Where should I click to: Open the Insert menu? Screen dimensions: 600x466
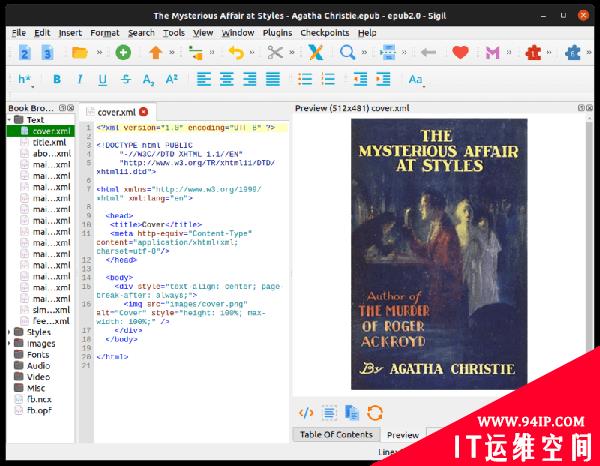point(70,33)
